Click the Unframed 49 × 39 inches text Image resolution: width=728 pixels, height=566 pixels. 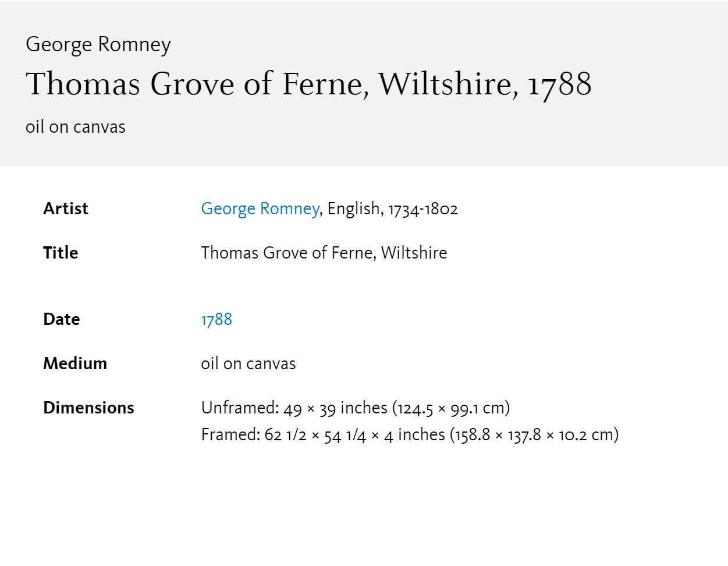294,408
